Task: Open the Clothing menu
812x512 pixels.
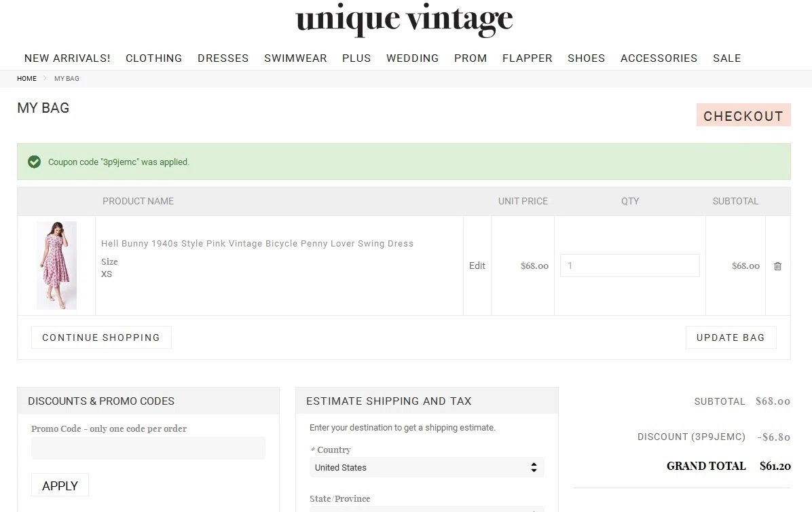Action: (154, 58)
